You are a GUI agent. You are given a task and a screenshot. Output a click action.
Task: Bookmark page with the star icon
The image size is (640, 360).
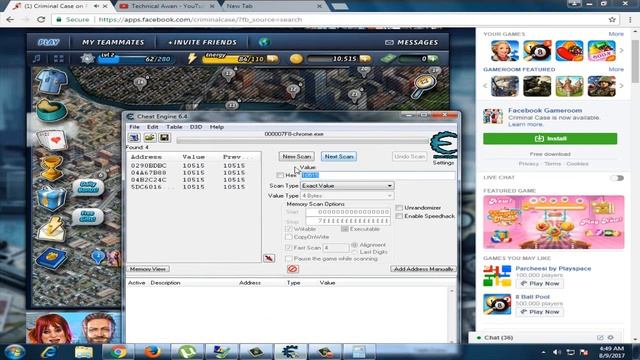click(612, 20)
